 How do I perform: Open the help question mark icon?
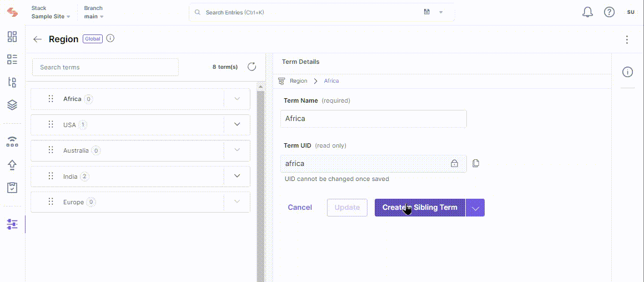[x=609, y=12]
